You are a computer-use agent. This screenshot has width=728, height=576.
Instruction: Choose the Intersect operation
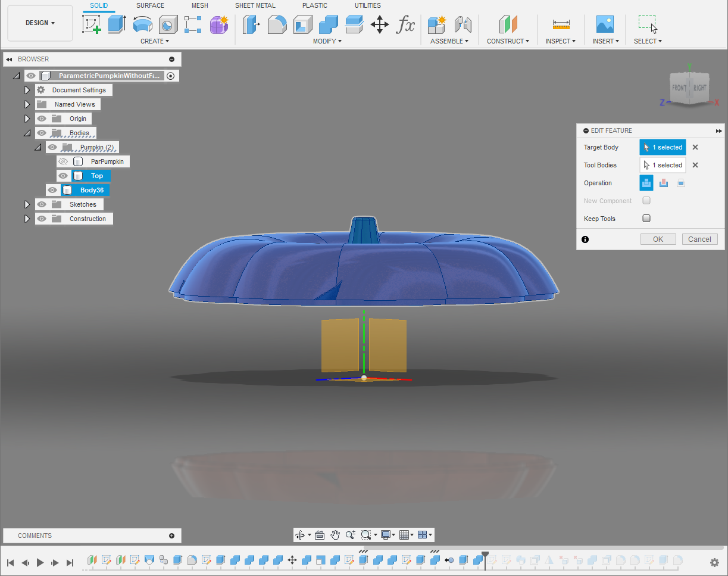pos(681,183)
